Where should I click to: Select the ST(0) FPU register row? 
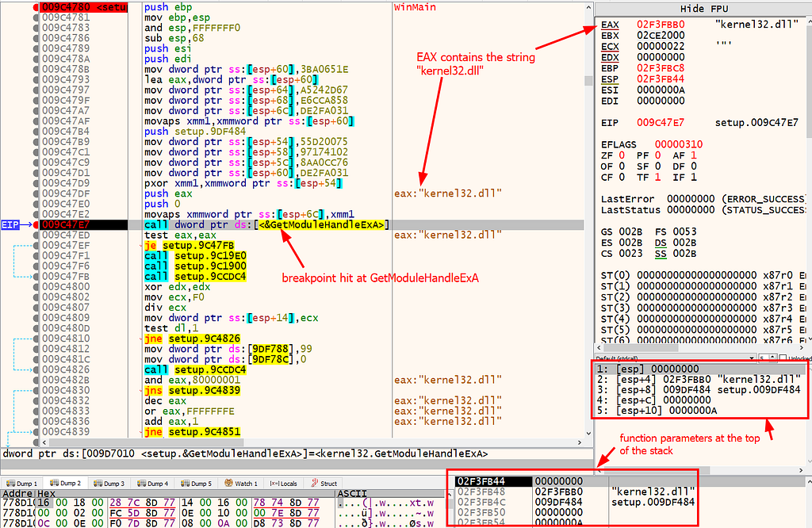click(703, 275)
